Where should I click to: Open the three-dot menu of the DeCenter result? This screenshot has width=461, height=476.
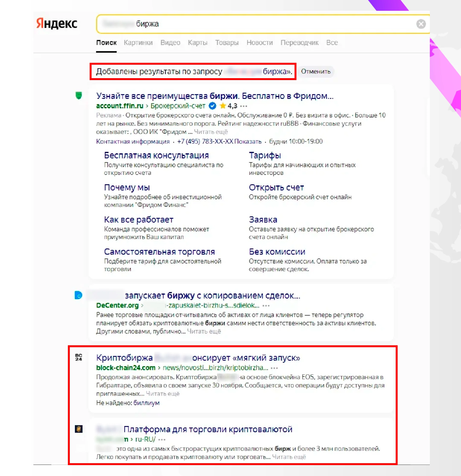click(266, 306)
